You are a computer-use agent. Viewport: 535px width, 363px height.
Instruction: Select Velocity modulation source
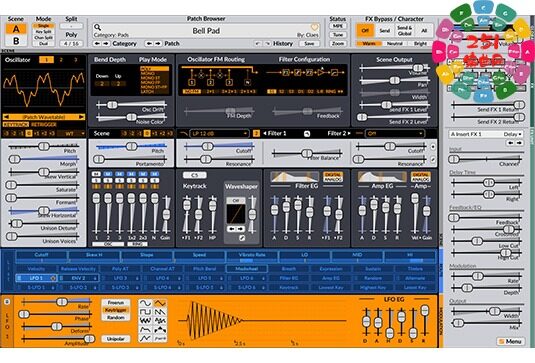click(x=36, y=269)
